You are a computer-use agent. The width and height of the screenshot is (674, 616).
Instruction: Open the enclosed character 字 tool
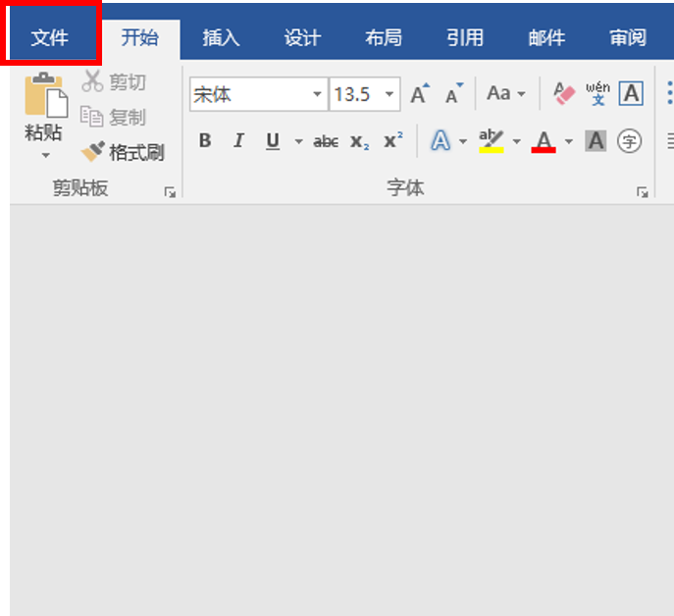click(x=629, y=141)
